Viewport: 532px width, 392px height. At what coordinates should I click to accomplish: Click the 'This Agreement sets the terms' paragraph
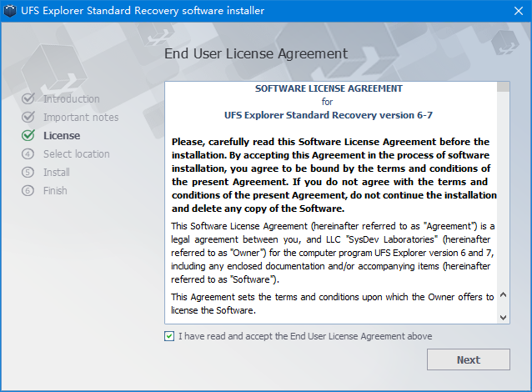tap(333, 304)
